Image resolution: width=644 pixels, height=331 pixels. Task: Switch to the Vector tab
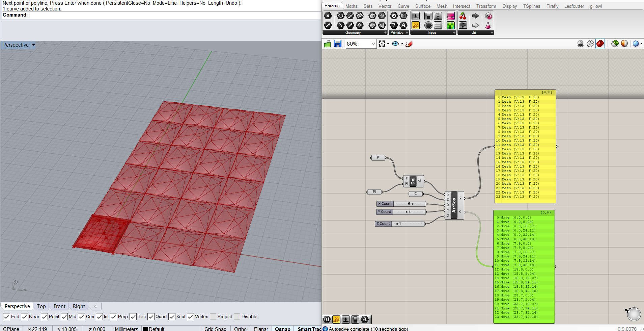385,6
